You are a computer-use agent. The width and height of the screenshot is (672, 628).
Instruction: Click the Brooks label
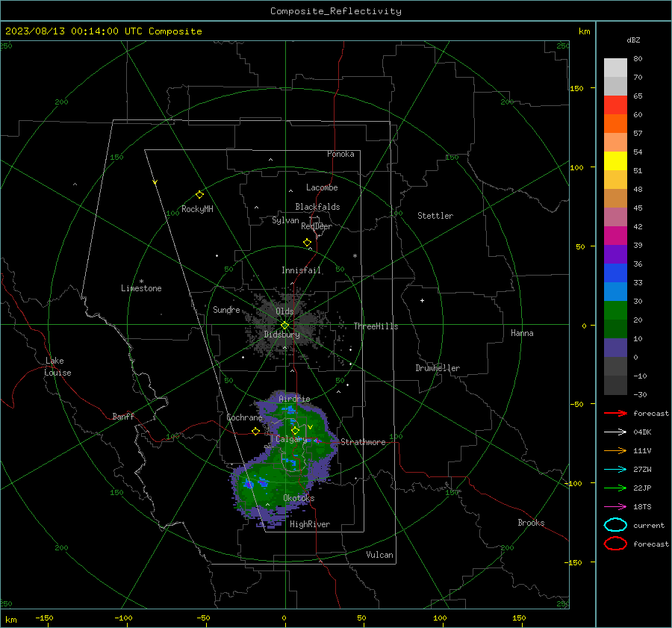pos(531,523)
